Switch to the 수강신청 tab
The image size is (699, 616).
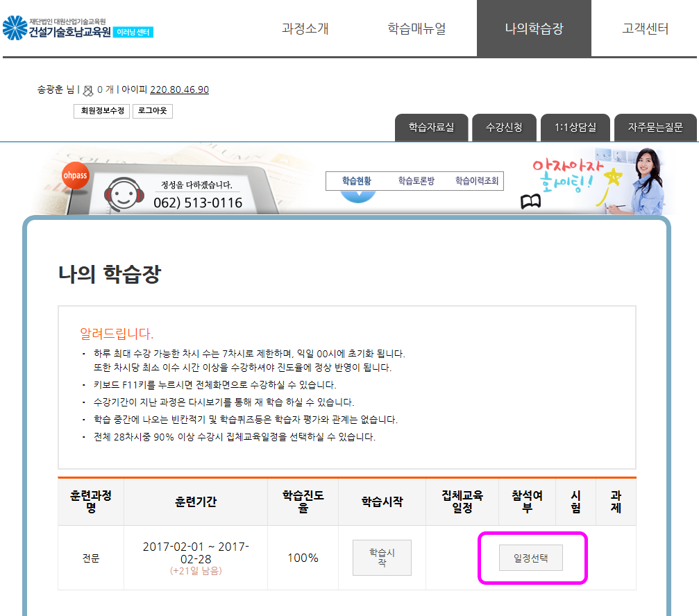pos(503,128)
